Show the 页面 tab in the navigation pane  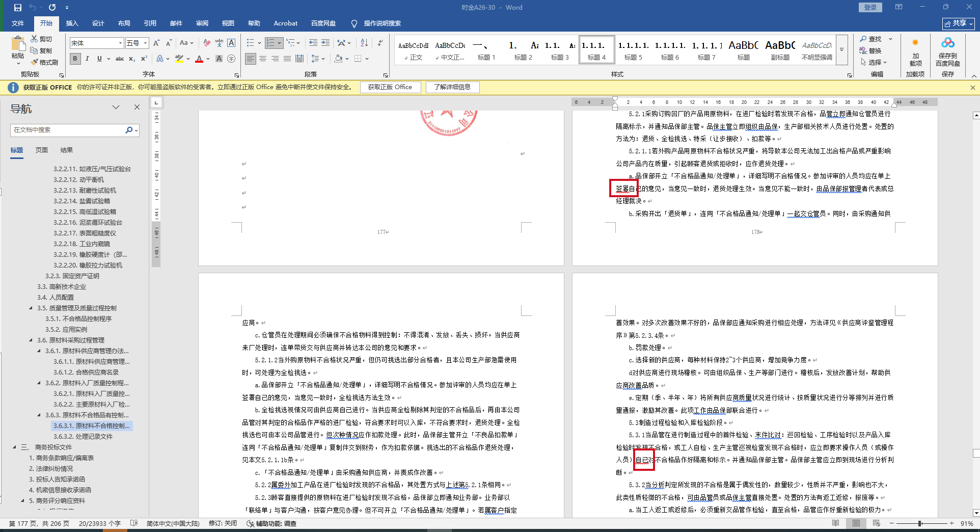click(42, 150)
